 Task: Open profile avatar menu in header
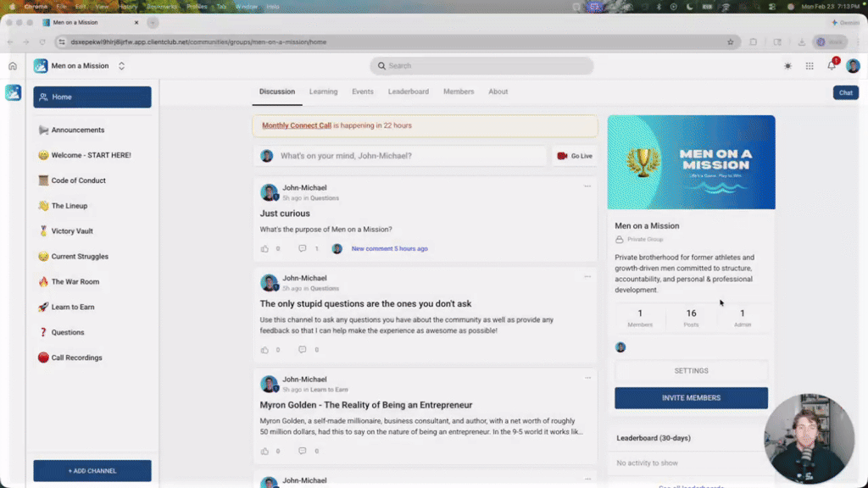click(853, 66)
